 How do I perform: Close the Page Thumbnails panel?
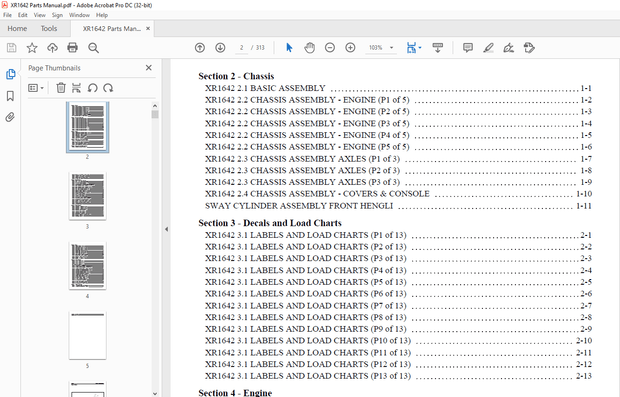coord(149,68)
